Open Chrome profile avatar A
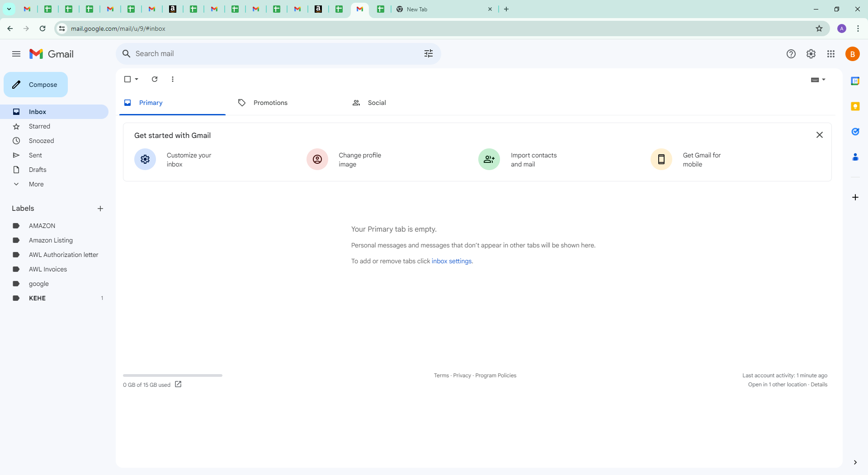This screenshot has width=868, height=475. (x=842, y=28)
